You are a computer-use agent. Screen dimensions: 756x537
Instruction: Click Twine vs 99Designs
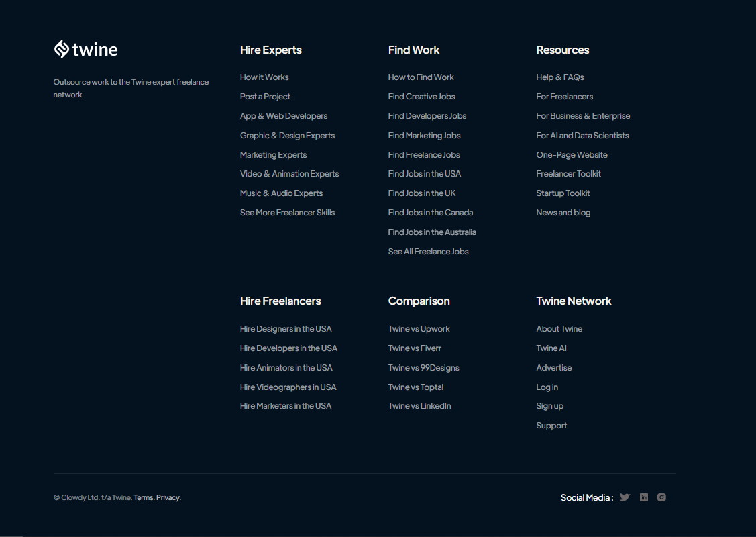pos(423,368)
